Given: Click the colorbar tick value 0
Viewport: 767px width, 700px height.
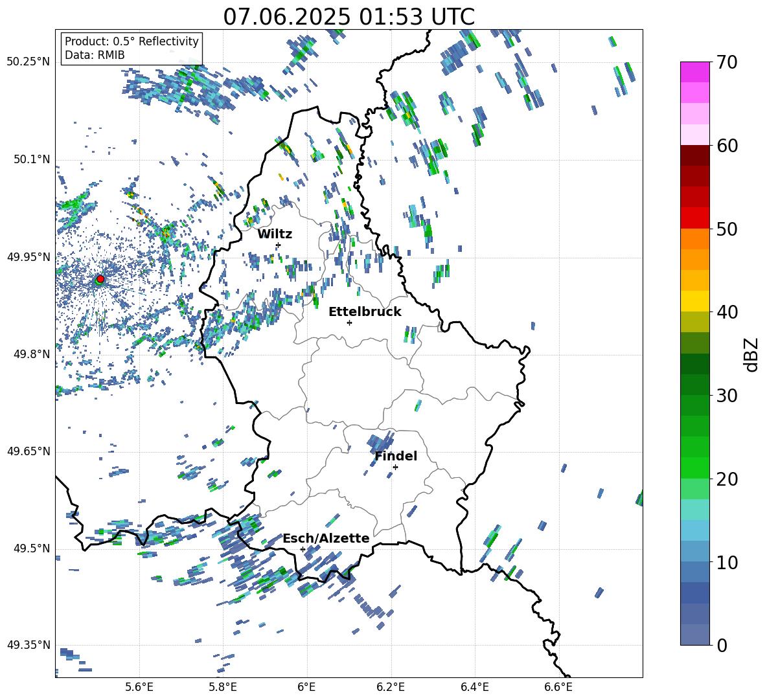Looking at the screenshot, I should click(x=722, y=646).
